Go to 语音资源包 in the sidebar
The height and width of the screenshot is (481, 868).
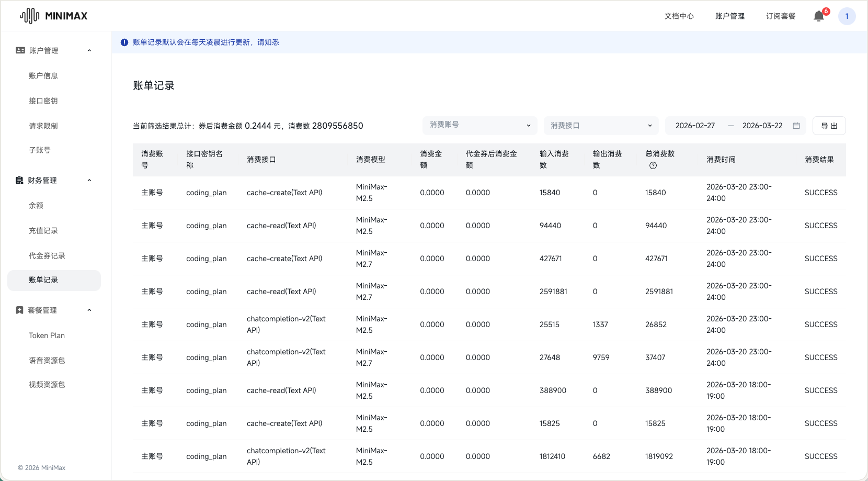47,360
